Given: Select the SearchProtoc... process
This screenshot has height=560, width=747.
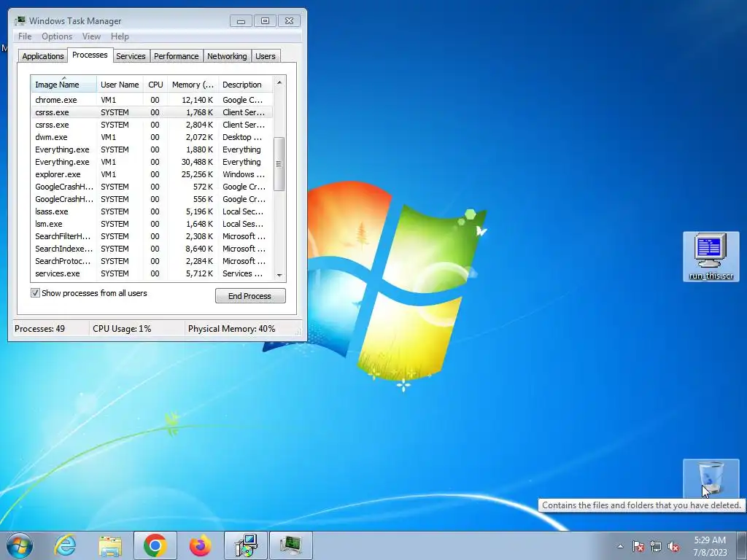Looking at the screenshot, I should click(x=152, y=261).
